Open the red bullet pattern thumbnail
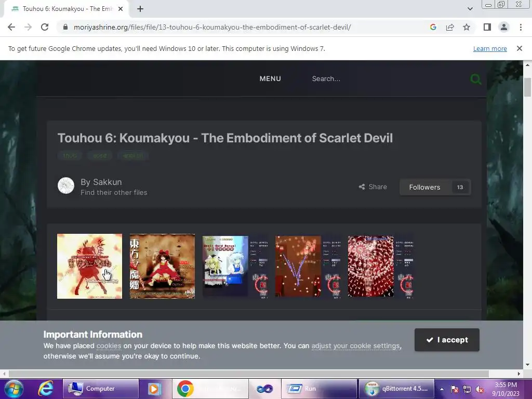Image resolution: width=532 pixels, height=399 pixels. pos(381,267)
